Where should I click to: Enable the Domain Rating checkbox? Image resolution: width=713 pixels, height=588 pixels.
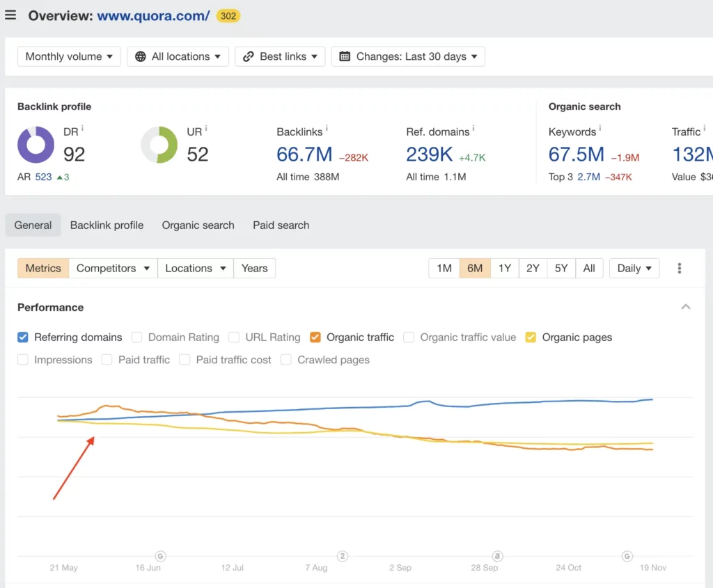point(136,337)
